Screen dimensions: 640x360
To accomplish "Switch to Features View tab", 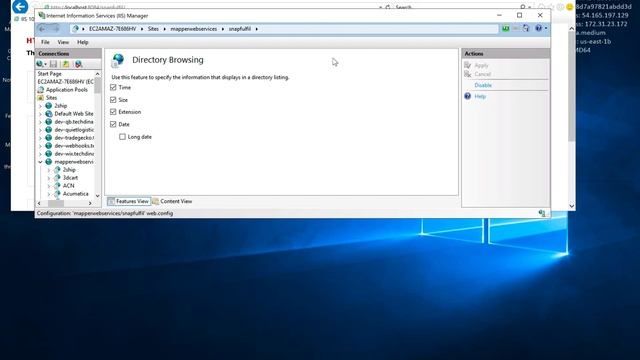I will pyautogui.click(x=129, y=201).
